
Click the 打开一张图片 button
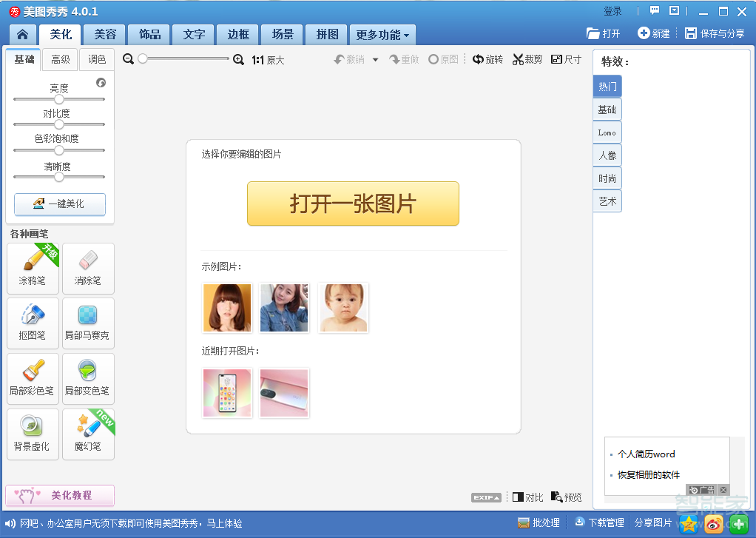(x=353, y=204)
